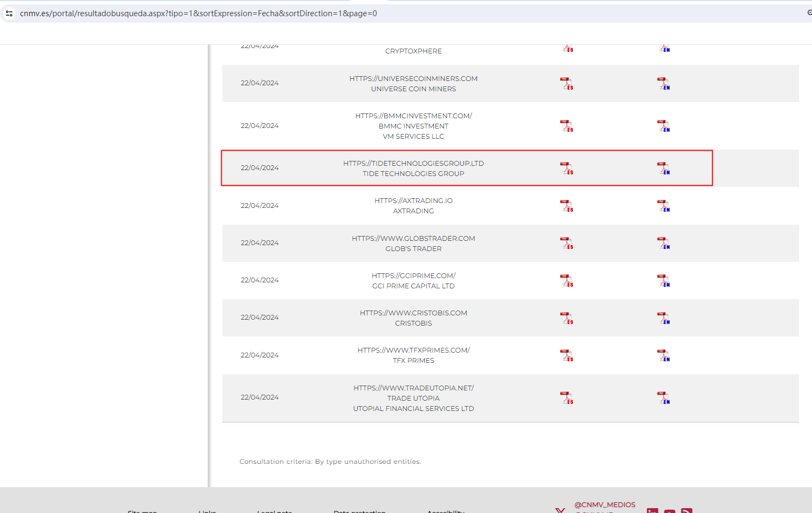Open English PDF for Universe Coin Miners
Screen dimensions: 812x513
663,84
